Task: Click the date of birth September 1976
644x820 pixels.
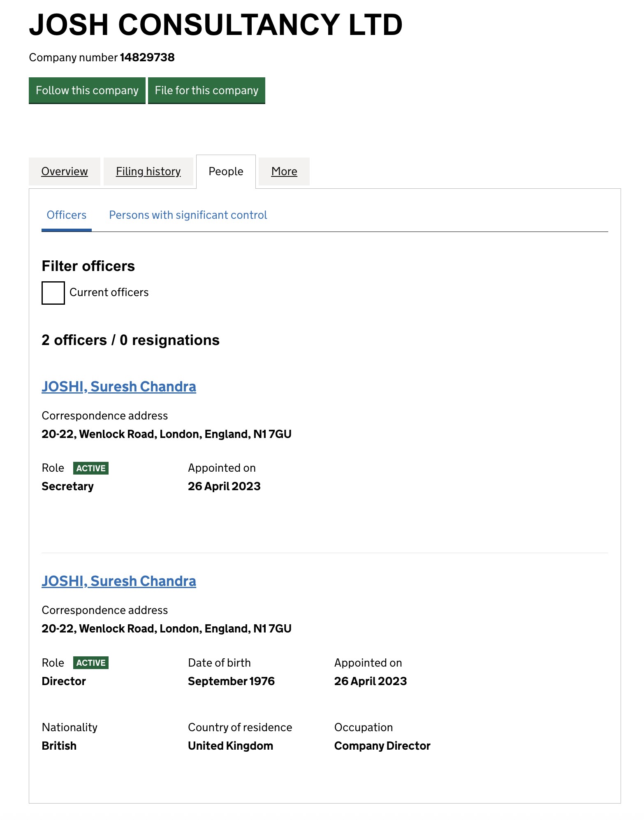Action: pos(231,681)
